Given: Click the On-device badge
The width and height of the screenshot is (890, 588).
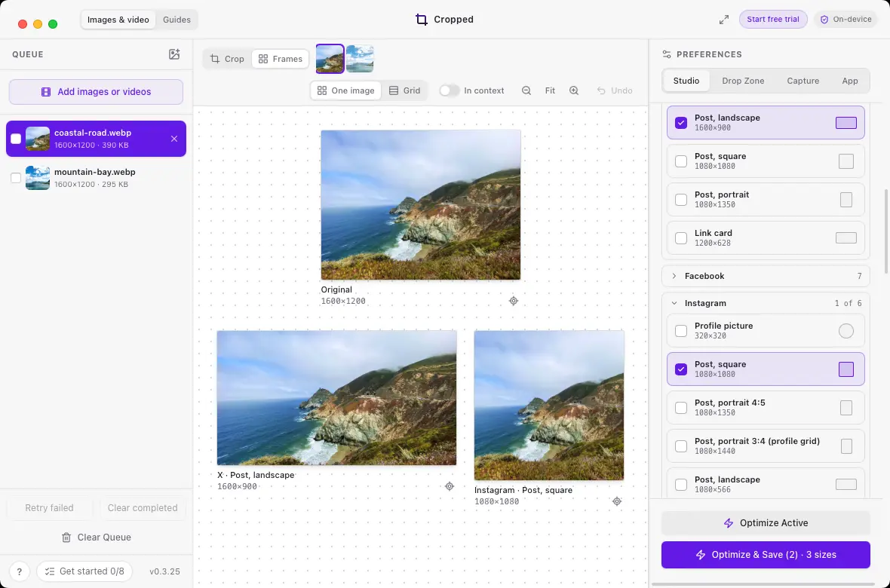Looking at the screenshot, I should pyautogui.click(x=845, y=20).
